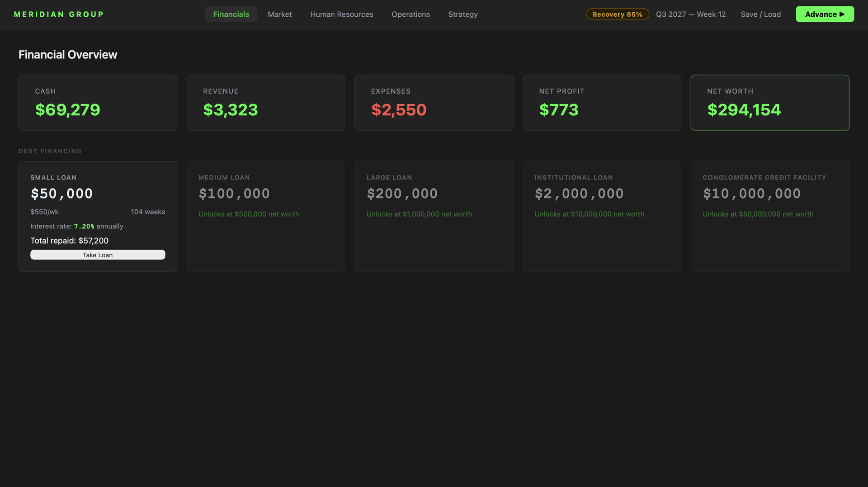Select the Net Profit card
Image resolution: width=868 pixels, height=487 pixels.
point(602,103)
